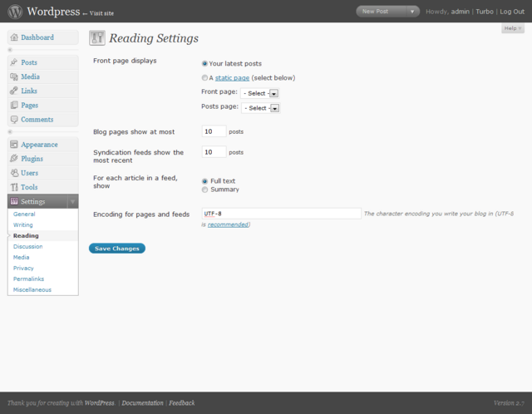Click the Settings icon in sidebar
Screen dimensions: 532x414
tap(14, 201)
